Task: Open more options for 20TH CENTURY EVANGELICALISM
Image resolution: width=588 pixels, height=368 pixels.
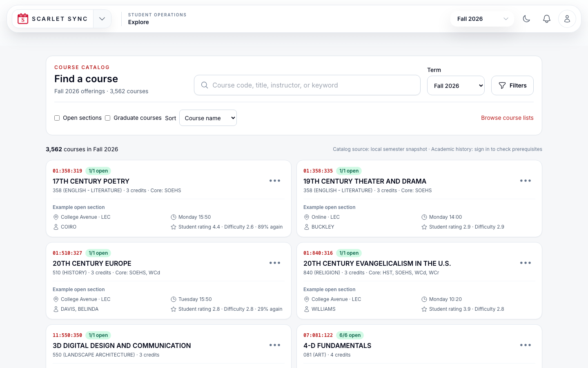Action: point(526,263)
